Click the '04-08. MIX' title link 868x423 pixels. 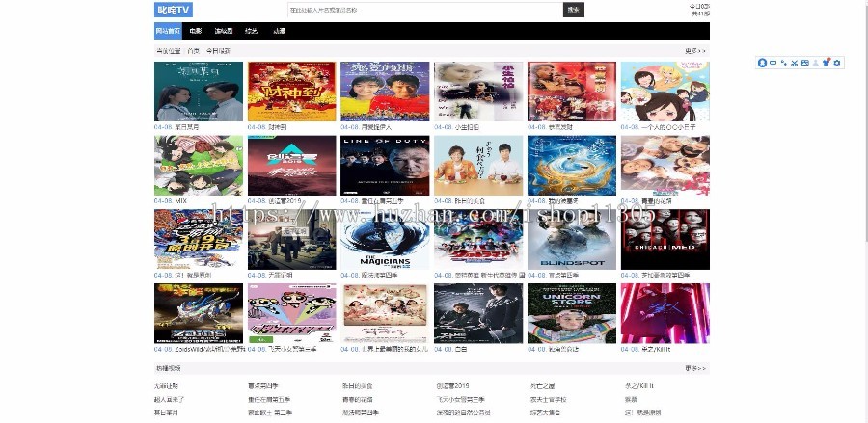[x=171, y=201]
